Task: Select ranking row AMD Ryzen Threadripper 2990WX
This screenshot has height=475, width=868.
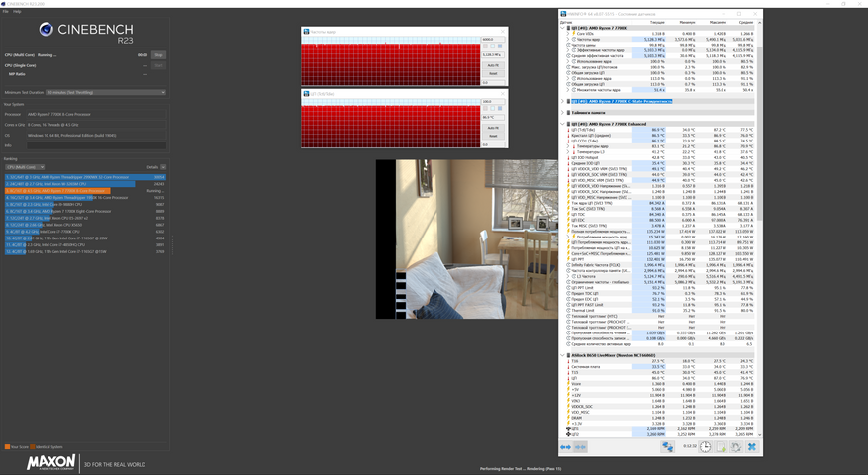Action: coord(85,177)
